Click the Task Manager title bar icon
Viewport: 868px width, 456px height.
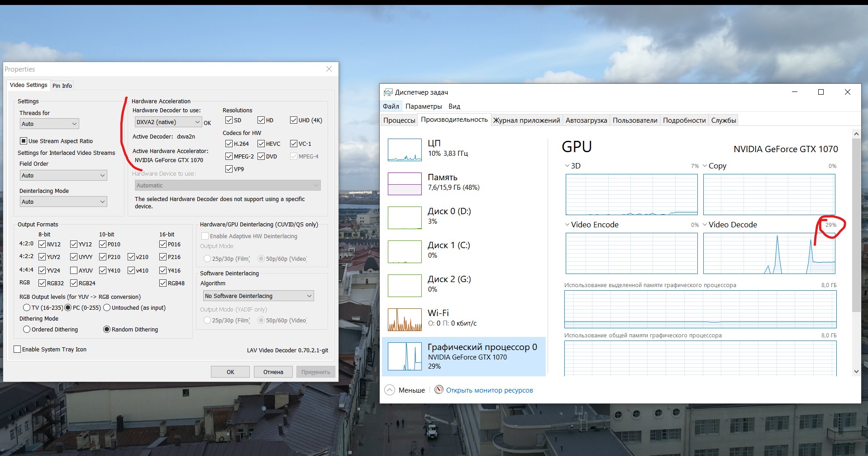[388, 92]
